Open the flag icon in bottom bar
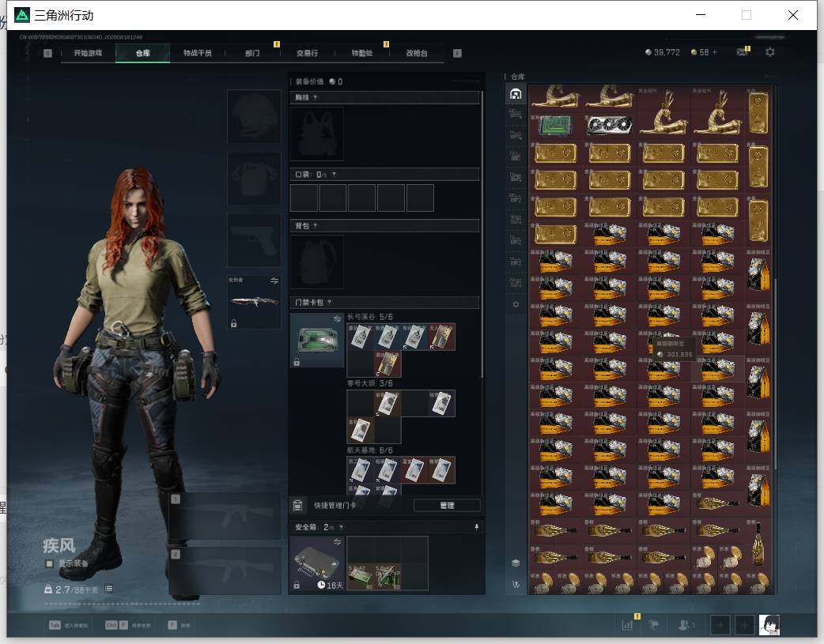Screen dimensions: 824x644 (x=654, y=625)
